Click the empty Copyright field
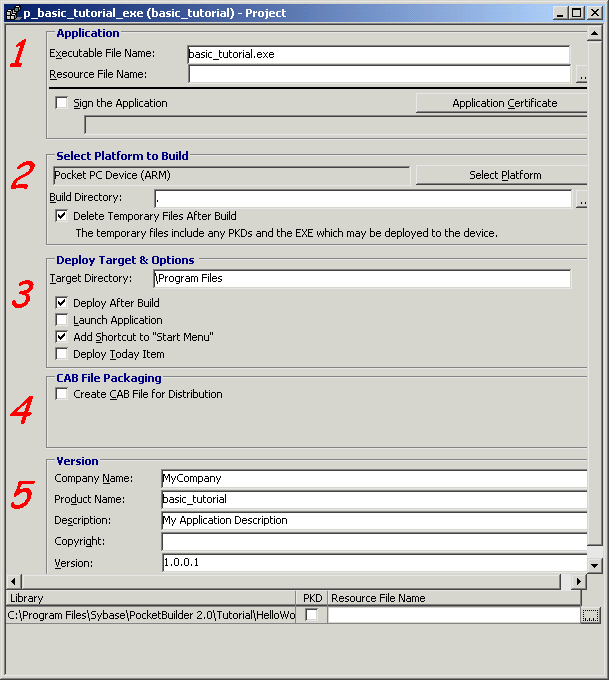This screenshot has width=609, height=680. pos(374,542)
